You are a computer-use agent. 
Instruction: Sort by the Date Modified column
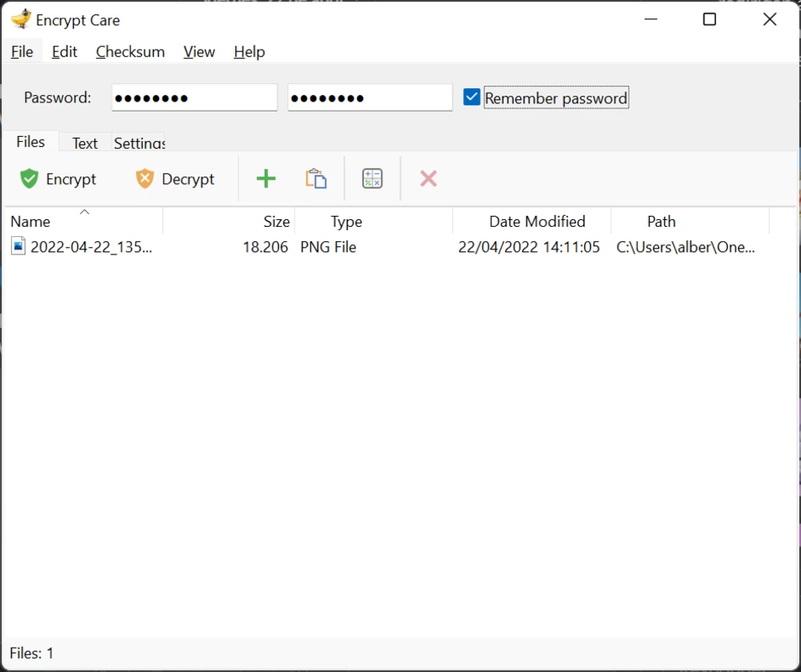532,221
